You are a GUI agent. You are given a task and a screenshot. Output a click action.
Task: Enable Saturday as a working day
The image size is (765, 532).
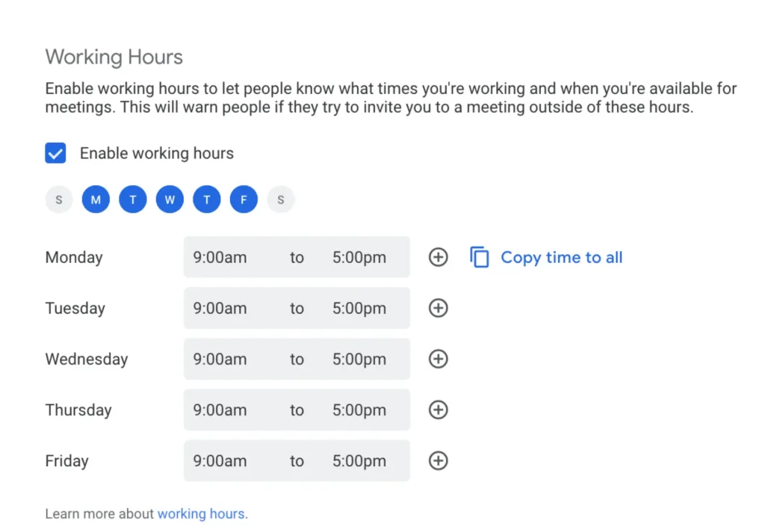(281, 199)
